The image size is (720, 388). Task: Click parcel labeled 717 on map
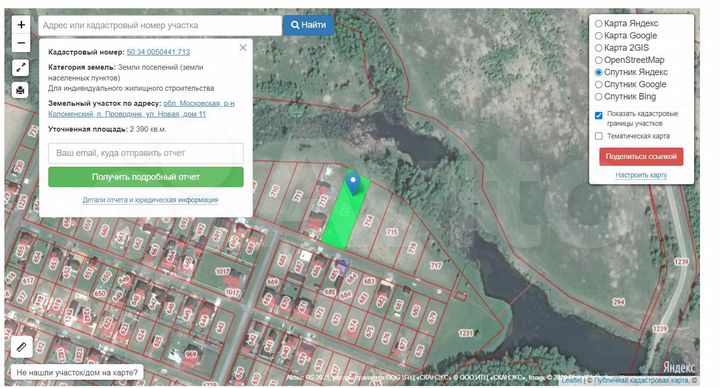coord(436,265)
